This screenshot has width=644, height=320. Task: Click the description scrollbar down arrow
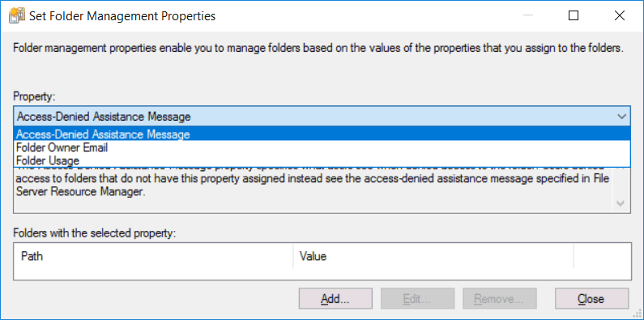(621, 204)
